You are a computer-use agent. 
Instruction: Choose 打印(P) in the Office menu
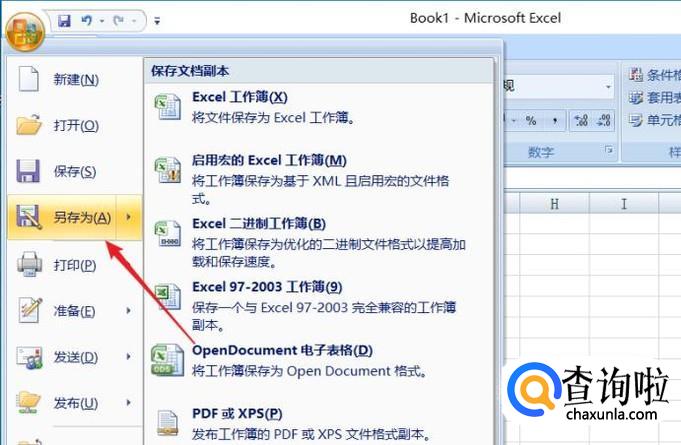[x=75, y=265]
